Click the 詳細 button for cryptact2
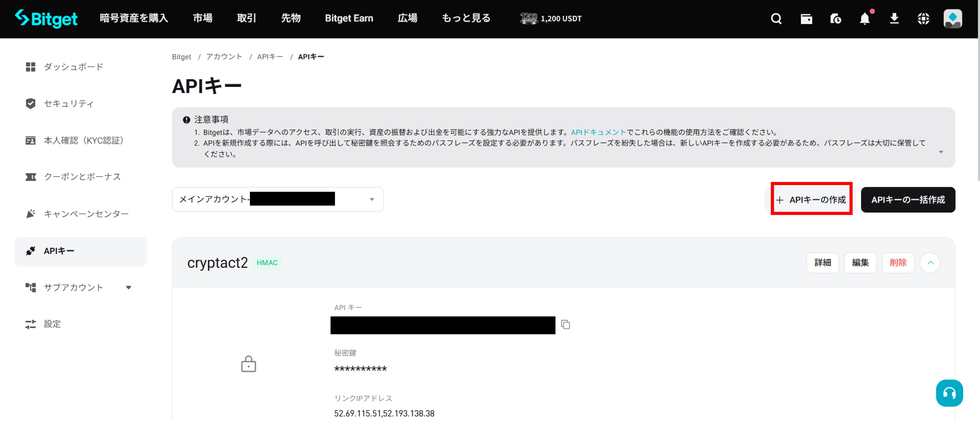The image size is (980, 421). pos(823,263)
